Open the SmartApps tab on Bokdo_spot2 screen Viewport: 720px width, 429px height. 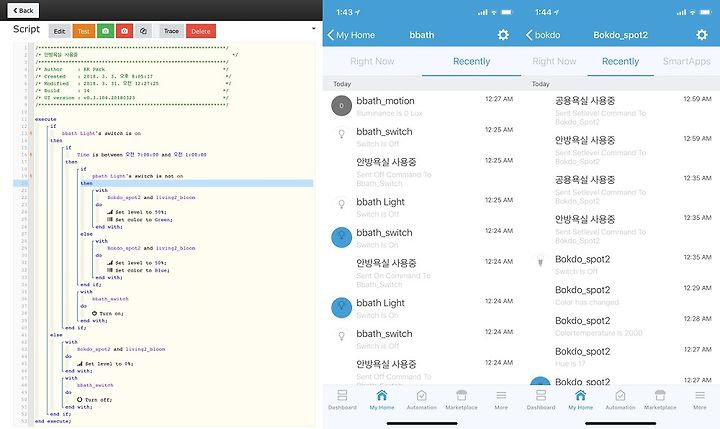pos(686,61)
